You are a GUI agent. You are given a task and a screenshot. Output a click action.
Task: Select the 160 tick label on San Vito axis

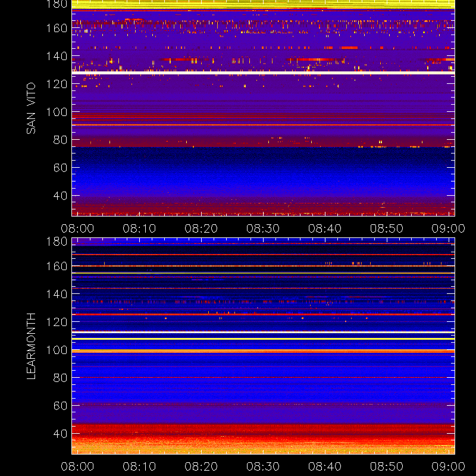pos(57,28)
